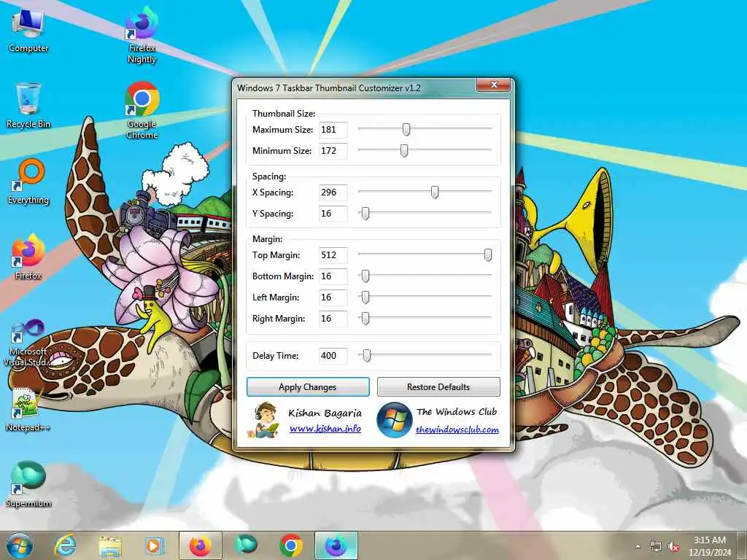The width and height of the screenshot is (747, 560).
Task: Focus the Right Margin value field
Action: (333, 319)
